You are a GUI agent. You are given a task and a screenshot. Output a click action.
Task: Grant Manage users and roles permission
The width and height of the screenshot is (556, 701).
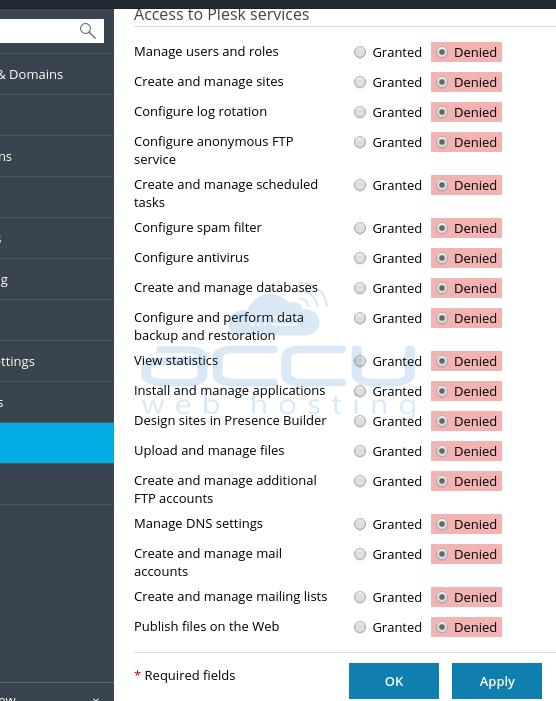[x=360, y=52]
